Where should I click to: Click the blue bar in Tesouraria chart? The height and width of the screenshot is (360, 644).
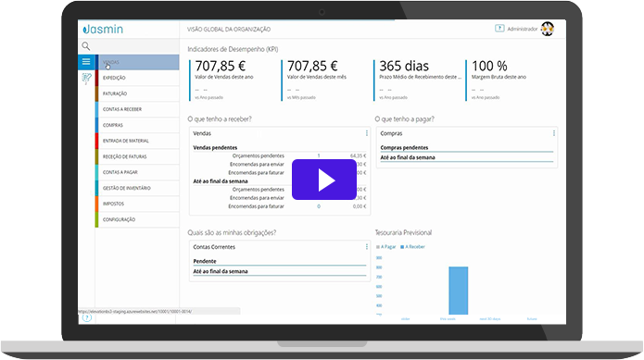(x=459, y=291)
